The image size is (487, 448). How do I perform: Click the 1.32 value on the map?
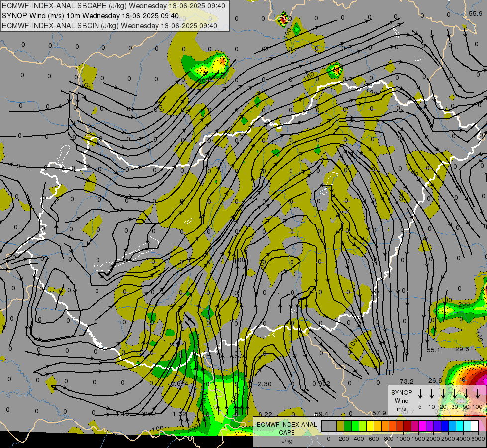pos(179,414)
